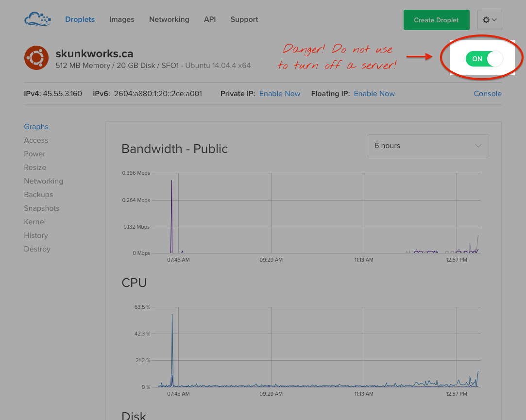
Task: Open the droplet Console link
Action: point(488,94)
